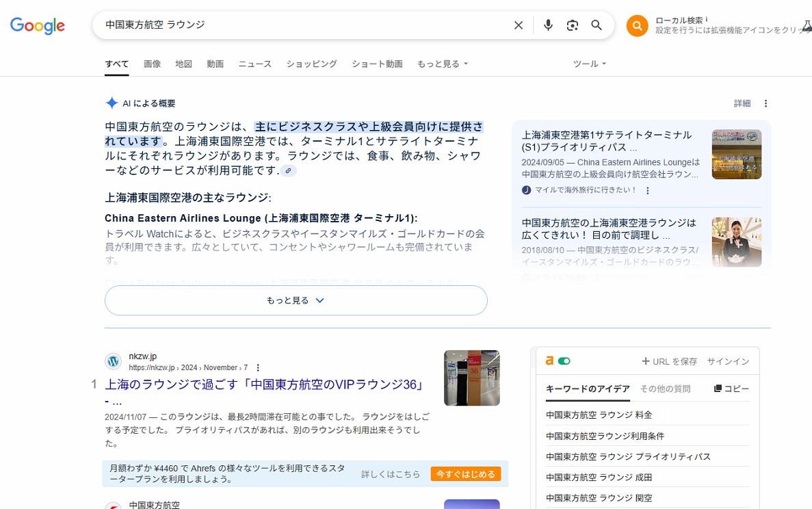Image resolution: width=812 pixels, height=509 pixels.
Task: Switch to the 画像 tab
Action: point(153,64)
